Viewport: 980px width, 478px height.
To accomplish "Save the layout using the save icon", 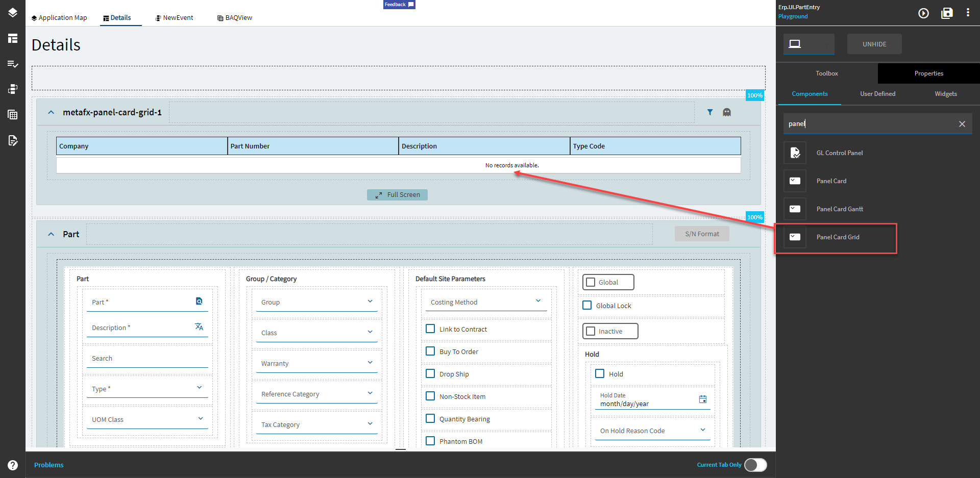I will 947,13.
